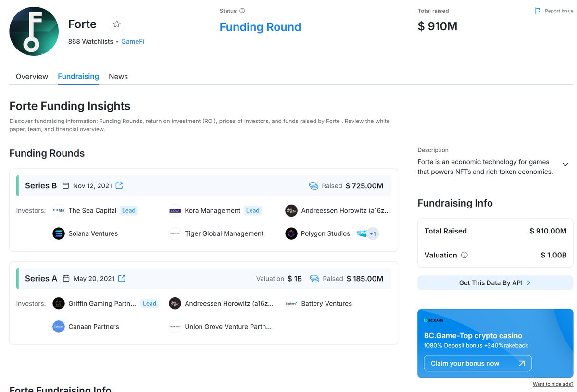The height and width of the screenshot is (392, 577).
Task: Click the 868 Watchlists text
Action: 91,42
